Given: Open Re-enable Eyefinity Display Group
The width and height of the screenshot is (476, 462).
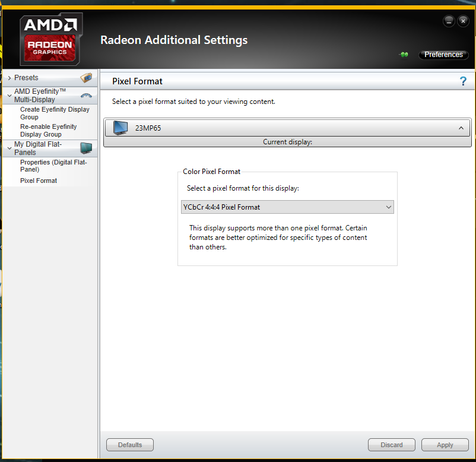Looking at the screenshot, I should (48, 130).
